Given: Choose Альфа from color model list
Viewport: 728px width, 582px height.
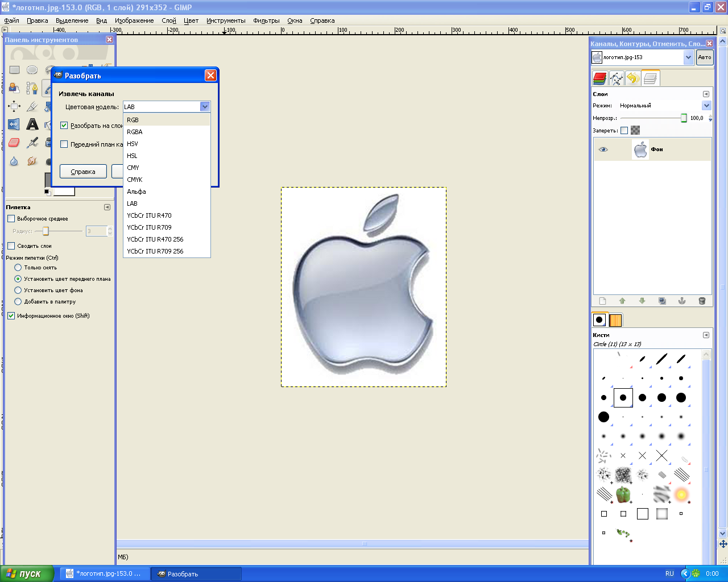Looking at the screenshot, I should click(x=167, y=192).
